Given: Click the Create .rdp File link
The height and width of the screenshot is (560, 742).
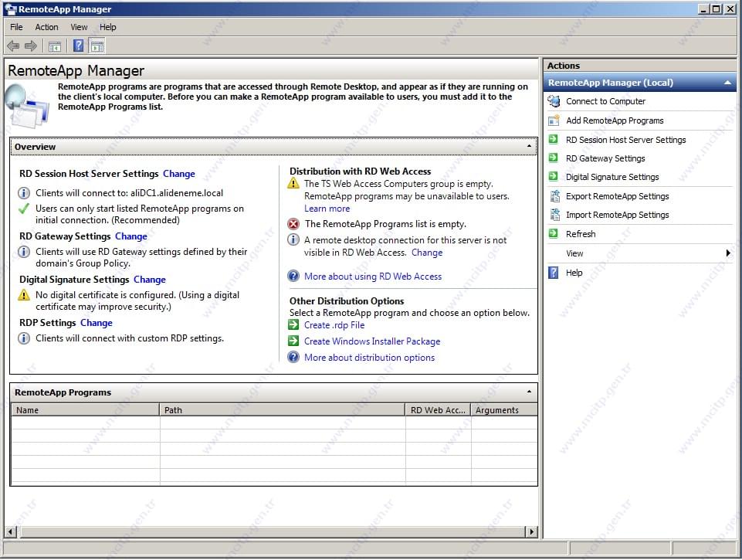Looking at the screenshot, I should pos(334,325).
